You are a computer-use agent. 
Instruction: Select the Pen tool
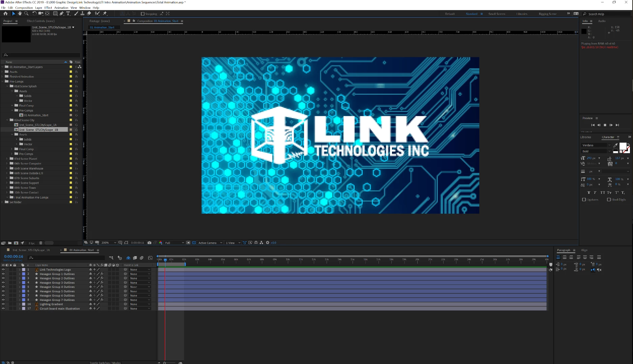point(62,13)
